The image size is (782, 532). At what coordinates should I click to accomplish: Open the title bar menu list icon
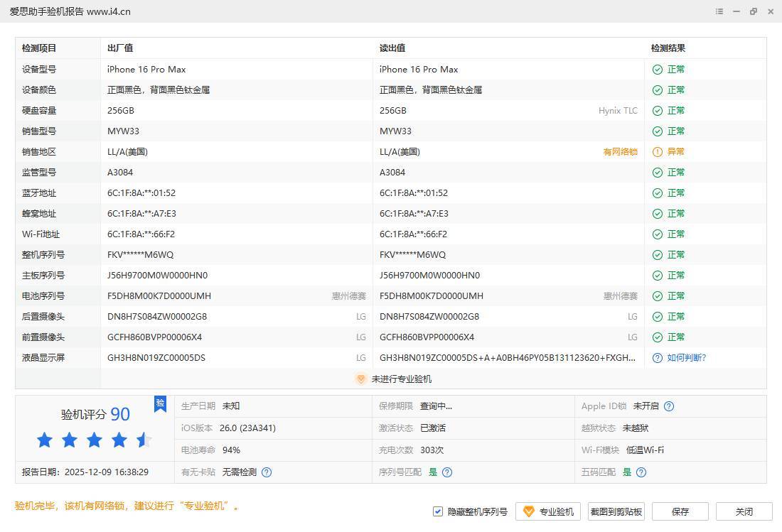pyautogui.click(x=719, y=11)
